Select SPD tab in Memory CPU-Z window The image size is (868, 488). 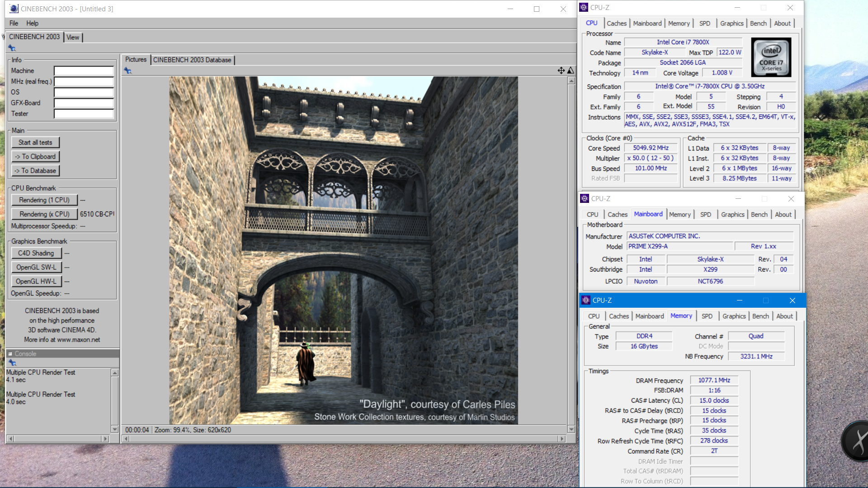707,316
